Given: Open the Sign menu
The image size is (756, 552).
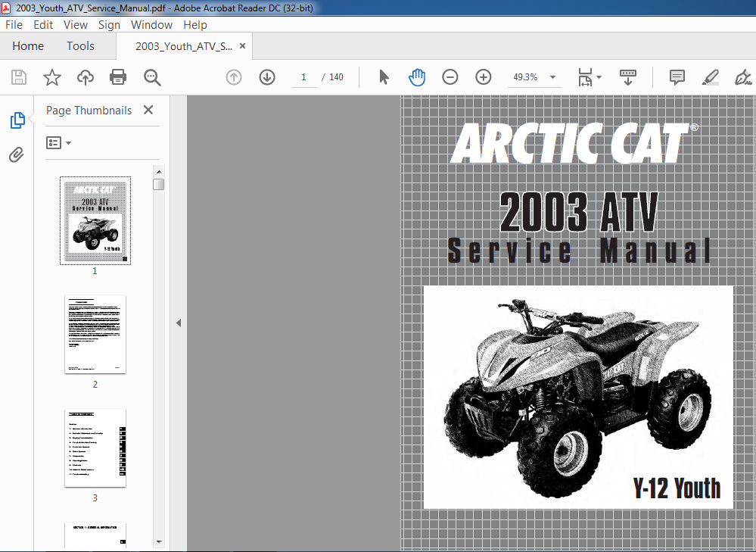Looking at the screenshot, I should click(x=109, y=24).
